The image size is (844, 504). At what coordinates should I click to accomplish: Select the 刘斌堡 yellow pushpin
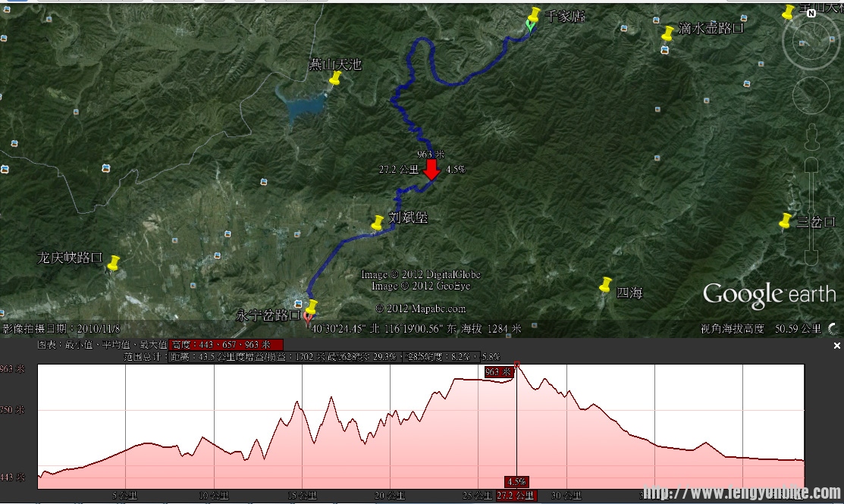click(x=377, y=223)
